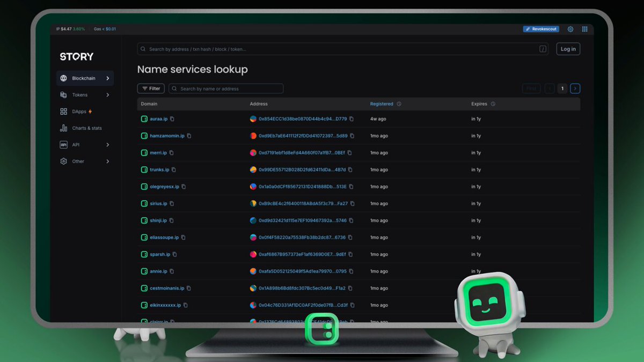Open domain eikinxxxxxx.ip
This screenshot has width=644, height=362.
click(x=165, y=305)
